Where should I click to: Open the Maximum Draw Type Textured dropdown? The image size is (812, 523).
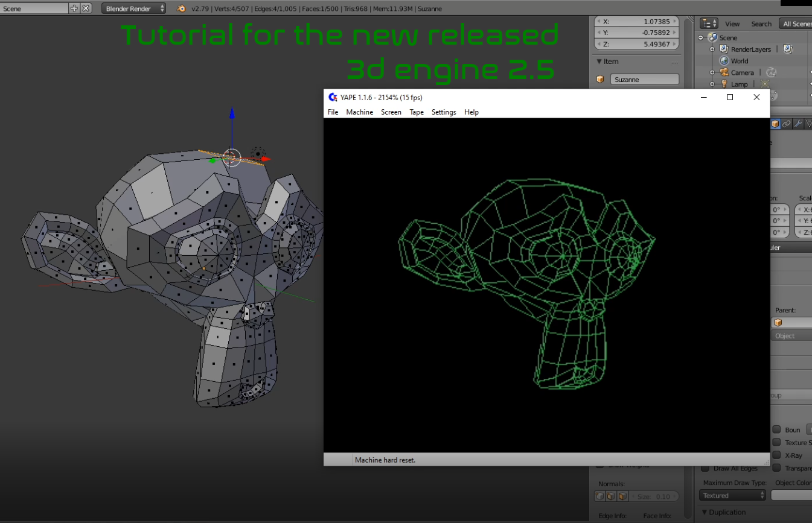pos(733,495)
